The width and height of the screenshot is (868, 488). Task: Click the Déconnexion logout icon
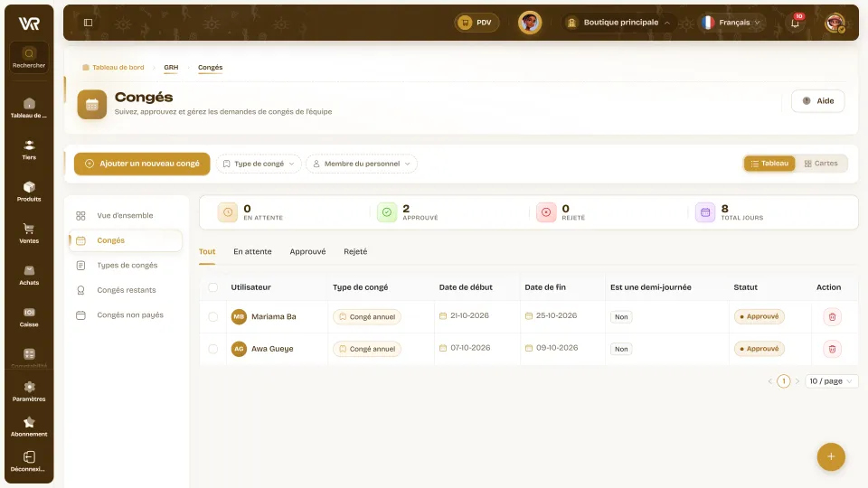click(29, 457)
